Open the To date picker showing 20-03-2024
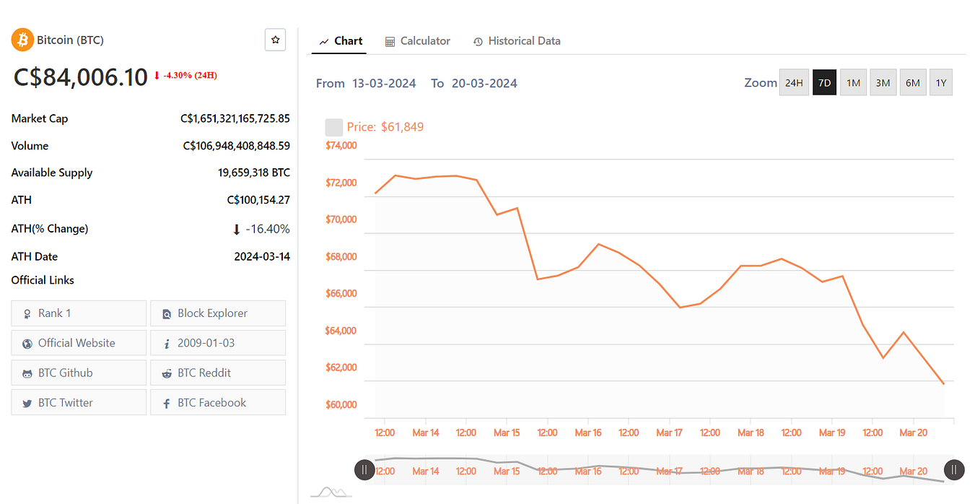 coord(484,83)
